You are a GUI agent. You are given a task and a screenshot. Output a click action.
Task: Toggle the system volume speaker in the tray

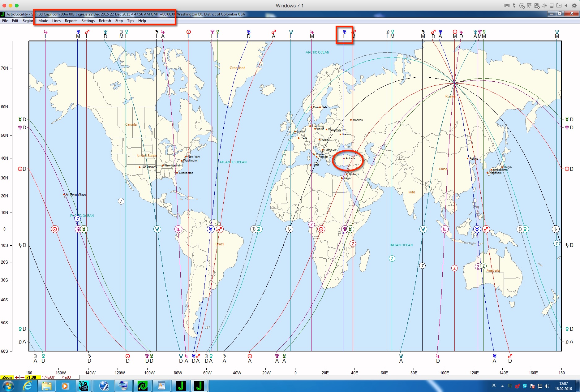[547, 386]
